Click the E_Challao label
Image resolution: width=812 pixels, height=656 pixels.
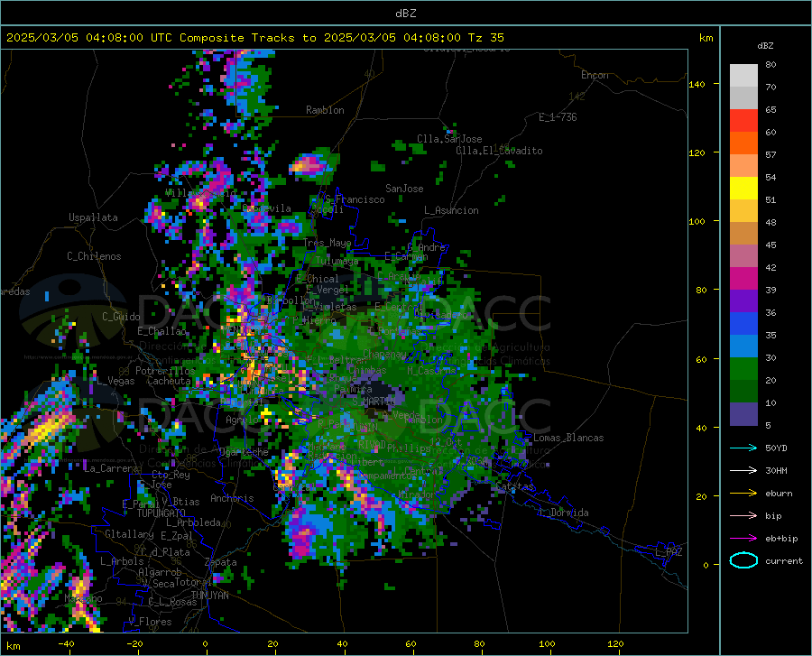click(161, 331)
